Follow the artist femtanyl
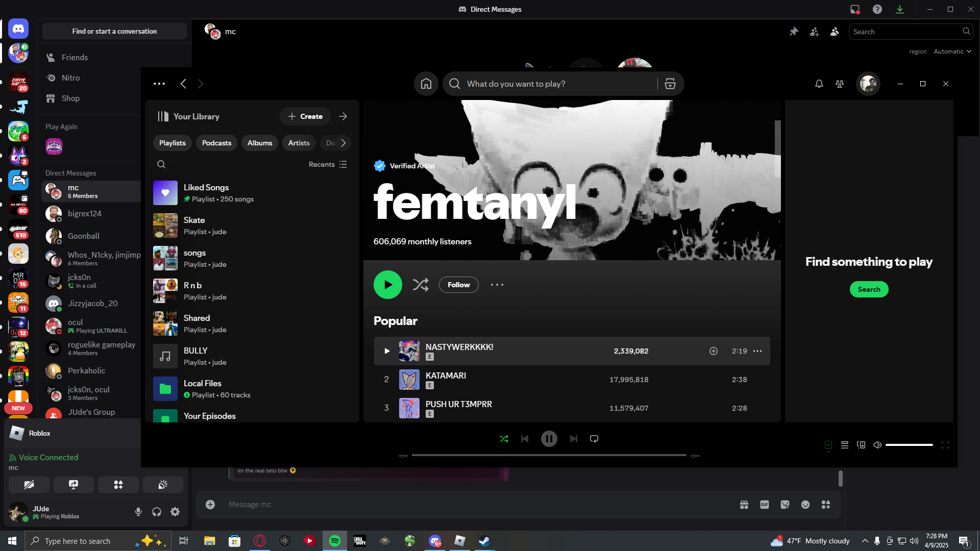The width and height of the screenshot is (980, 551). [458, 285]
